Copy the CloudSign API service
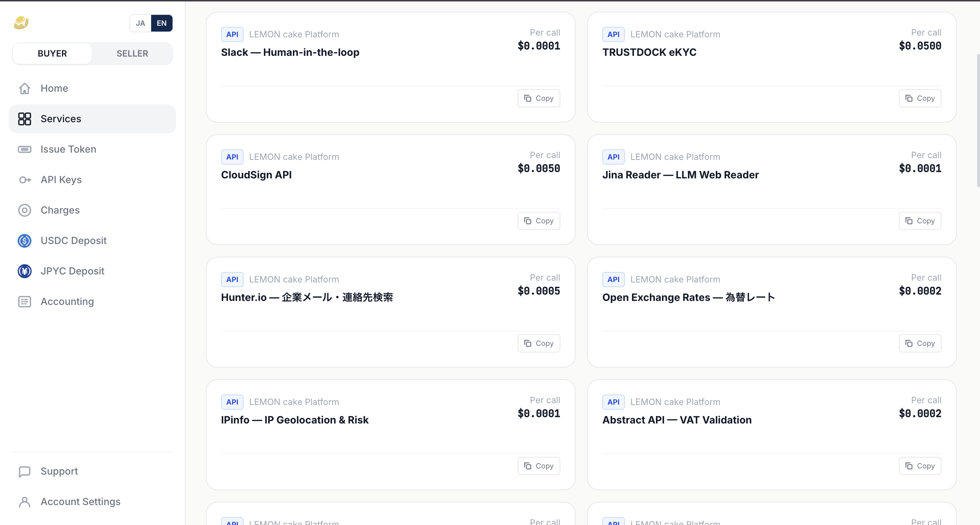The image size is (980, 525). tap(539, 221)
